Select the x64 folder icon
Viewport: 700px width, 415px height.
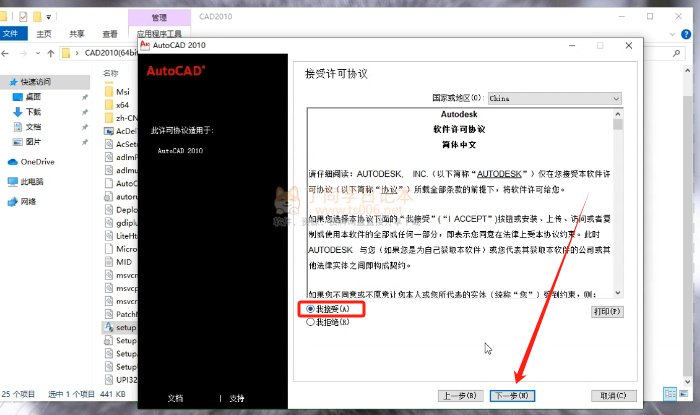109,105
